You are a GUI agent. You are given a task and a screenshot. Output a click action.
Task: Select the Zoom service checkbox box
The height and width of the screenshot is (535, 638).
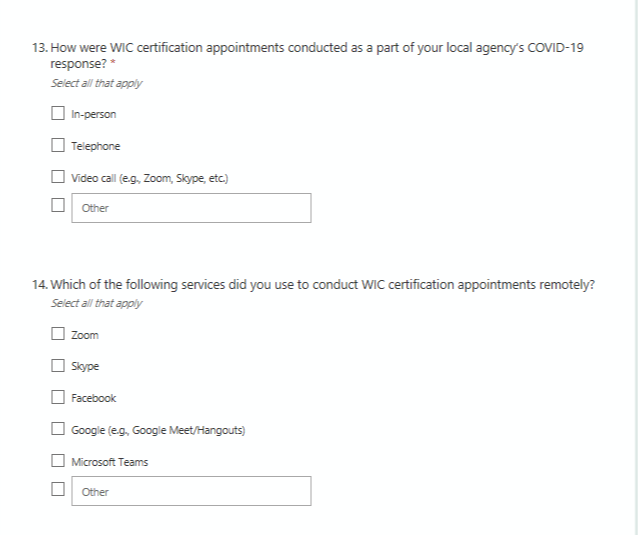pyautogui.click(x=58, y=334)
